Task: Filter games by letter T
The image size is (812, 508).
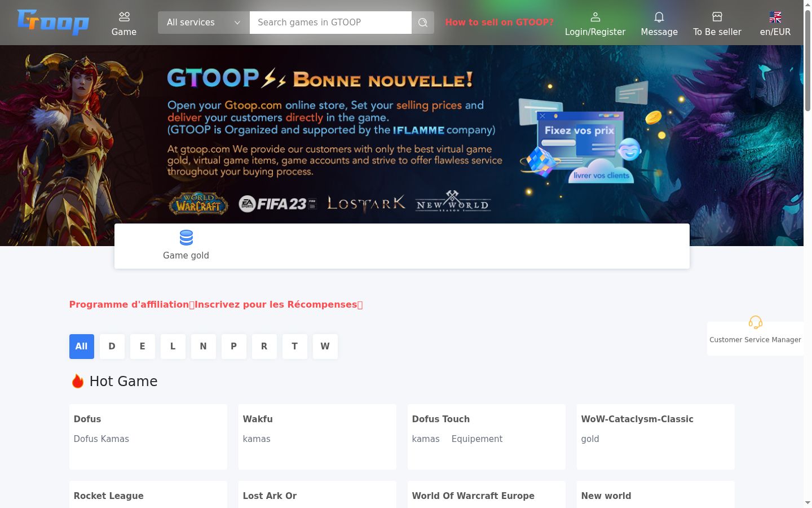Action: coord(295,347)
